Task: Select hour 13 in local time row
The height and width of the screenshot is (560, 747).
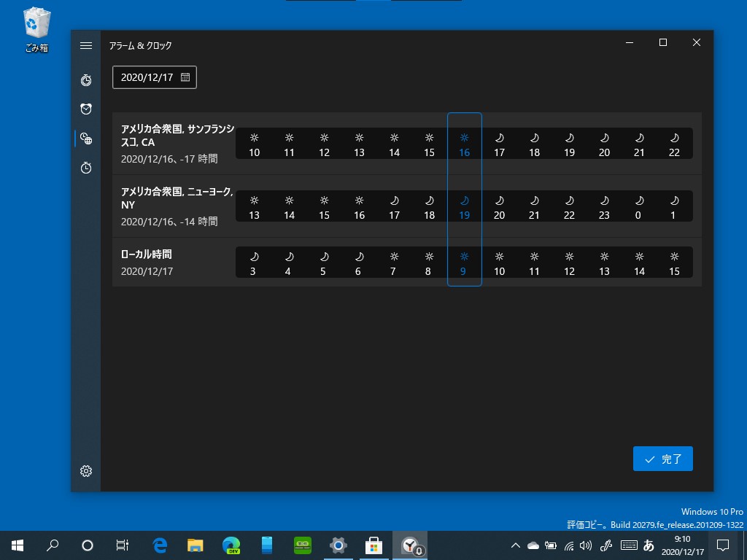Action: [604, 264]
